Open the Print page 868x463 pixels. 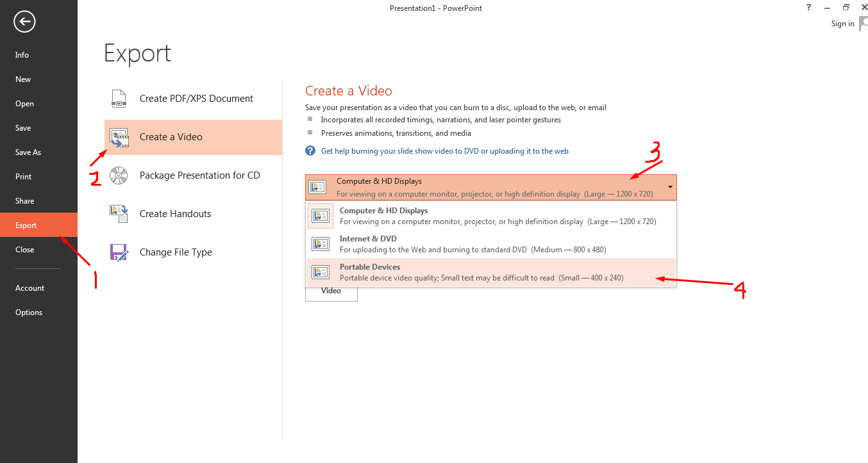tap(38, 177)
